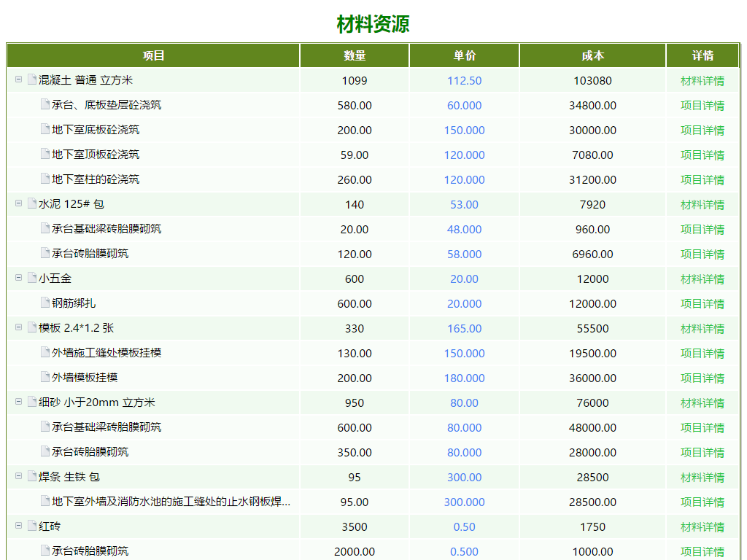Click the 材料资源 page title
The image size is (747, 560).
(x=373, y=24)
